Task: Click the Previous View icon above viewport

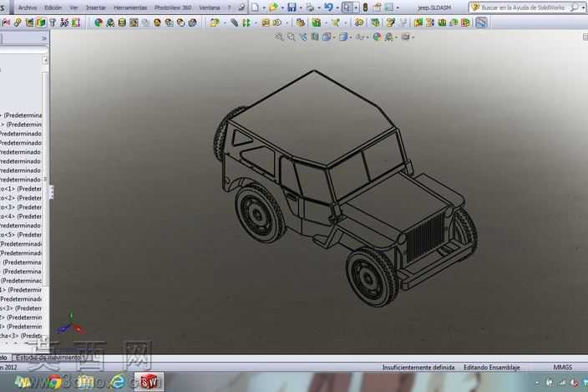Action: 303,37
